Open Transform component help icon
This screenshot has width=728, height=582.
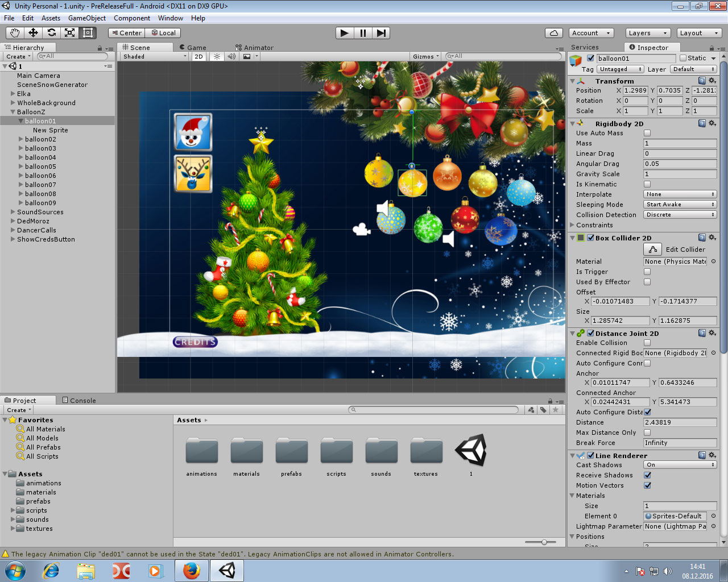[702, 81]
